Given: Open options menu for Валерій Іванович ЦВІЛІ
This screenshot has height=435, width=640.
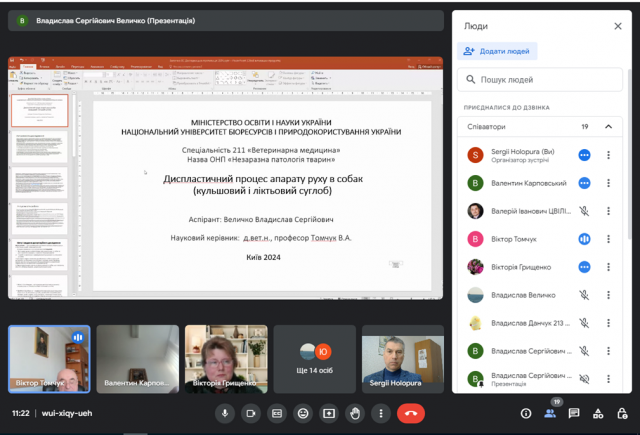Looking at the screenshot, I should 608,211.
